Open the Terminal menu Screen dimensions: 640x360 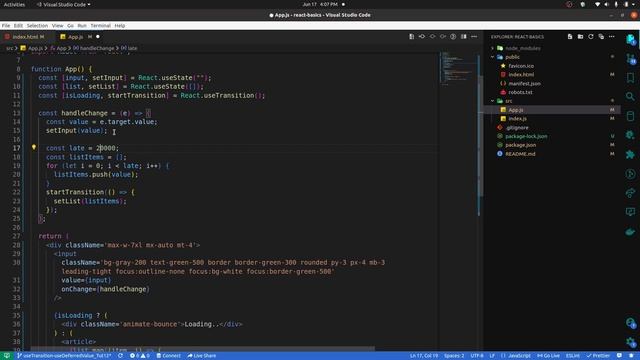click(100, 26)
